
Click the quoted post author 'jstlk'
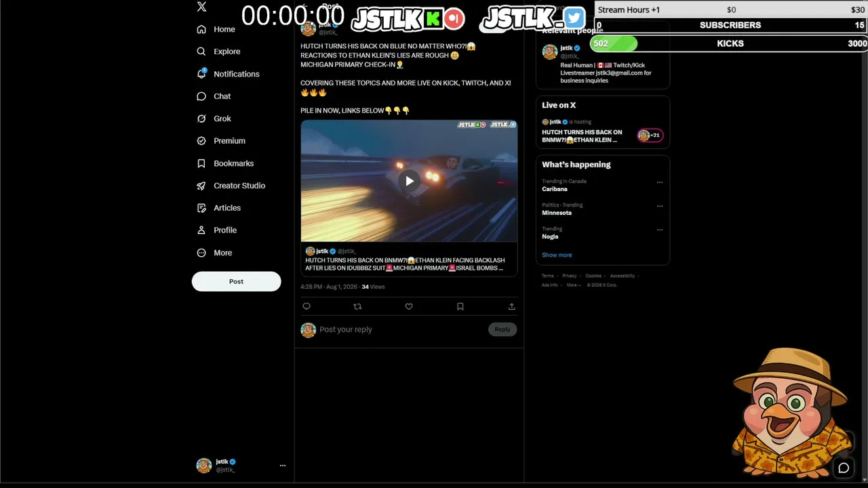(322, 251)
